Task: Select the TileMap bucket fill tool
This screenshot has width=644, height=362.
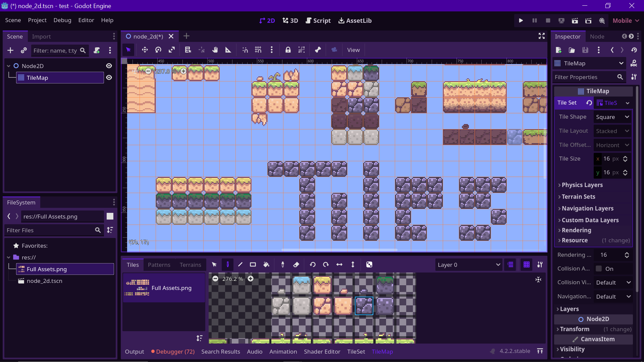Action: point(266,264)
